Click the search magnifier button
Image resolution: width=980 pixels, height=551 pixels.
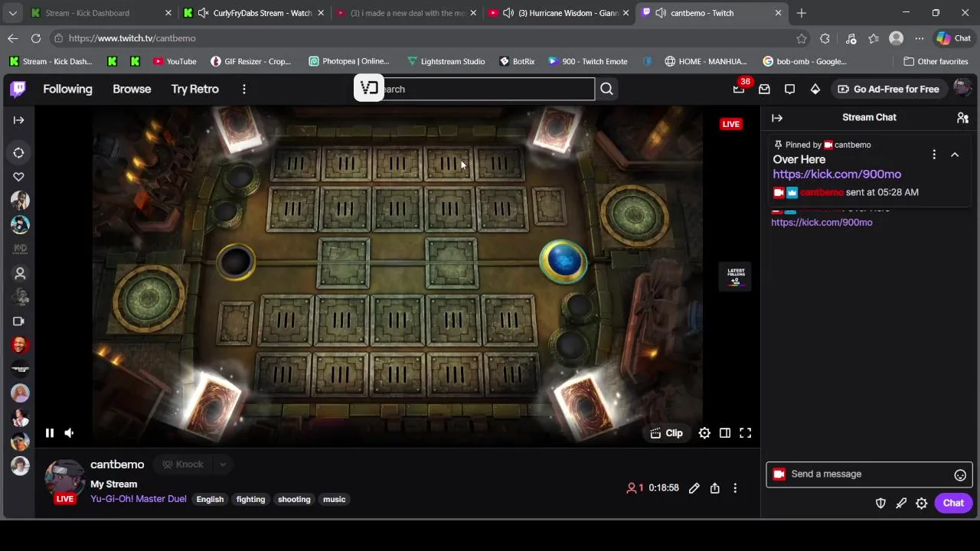click(606, 89)
